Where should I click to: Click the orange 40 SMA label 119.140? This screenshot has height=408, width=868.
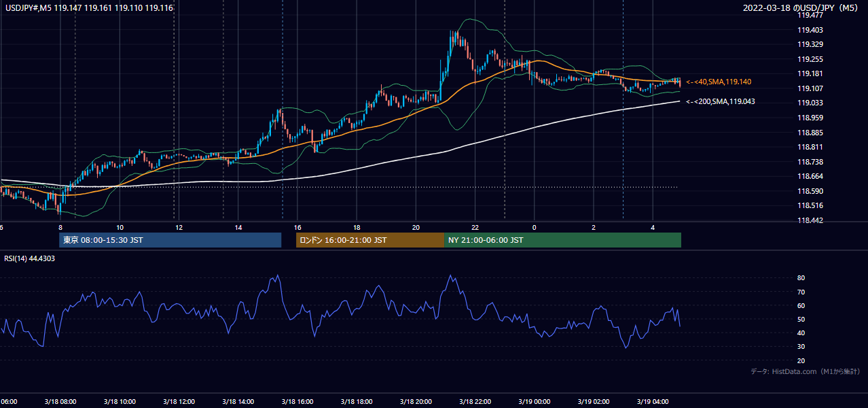coord(719,82)
